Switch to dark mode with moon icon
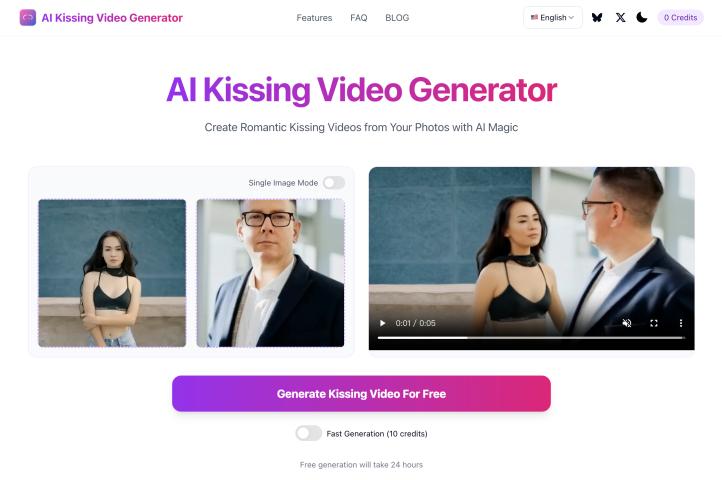The image size is (722, 480). 641,18
